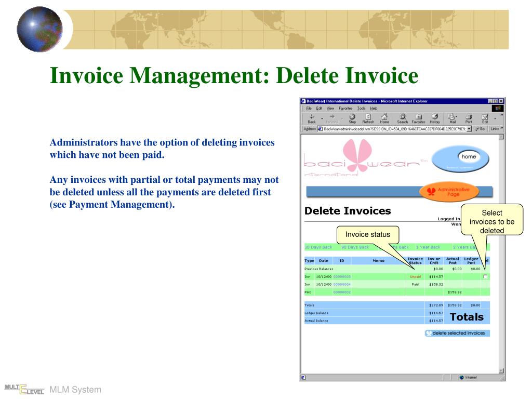
Task: Open the Favorites folder icon in the IE toolbar
Action: pyautogui.click(x=419, y=117)
